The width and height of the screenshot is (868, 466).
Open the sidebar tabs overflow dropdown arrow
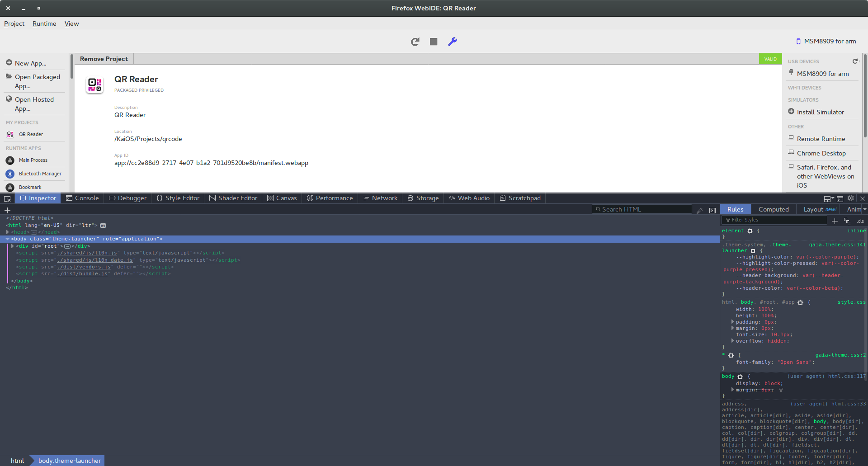point(865,209)
